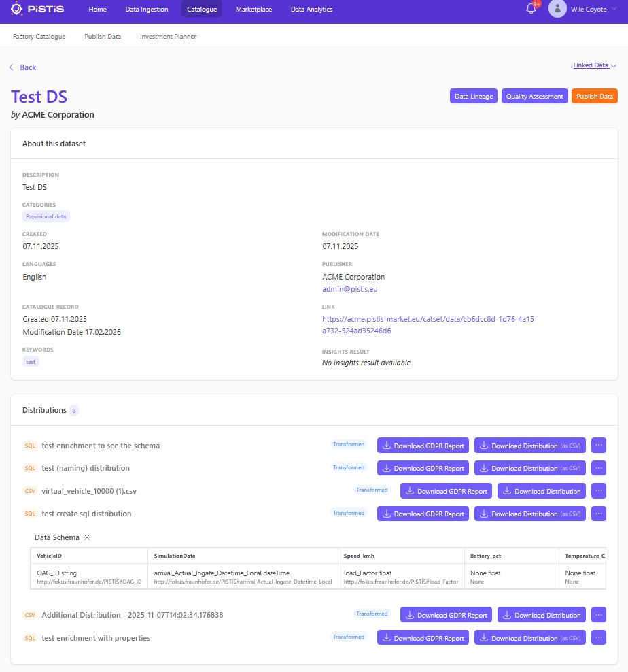Open more options for test create sql distribution
The width and height of the screenshot is (628, 672).
(599, 514)
